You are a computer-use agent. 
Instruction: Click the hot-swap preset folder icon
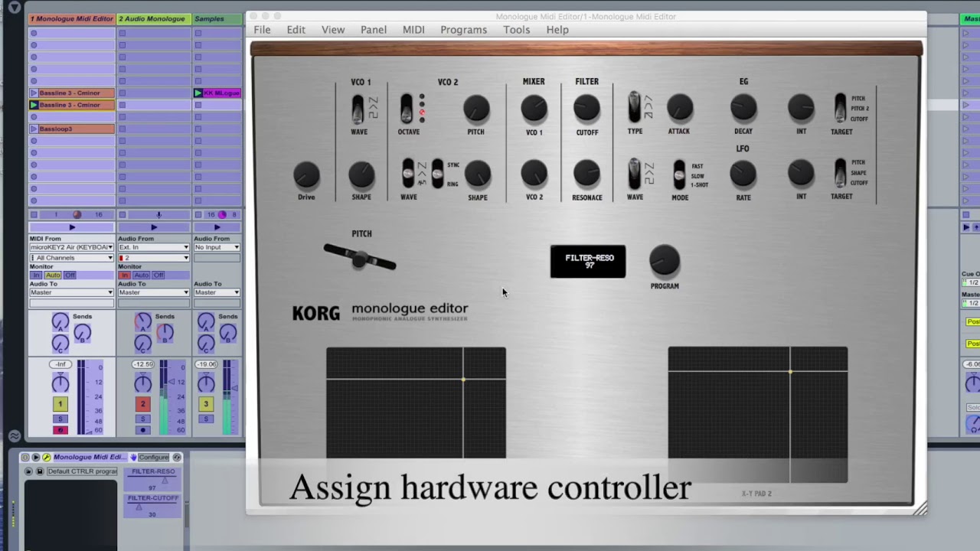pos(29,471)
